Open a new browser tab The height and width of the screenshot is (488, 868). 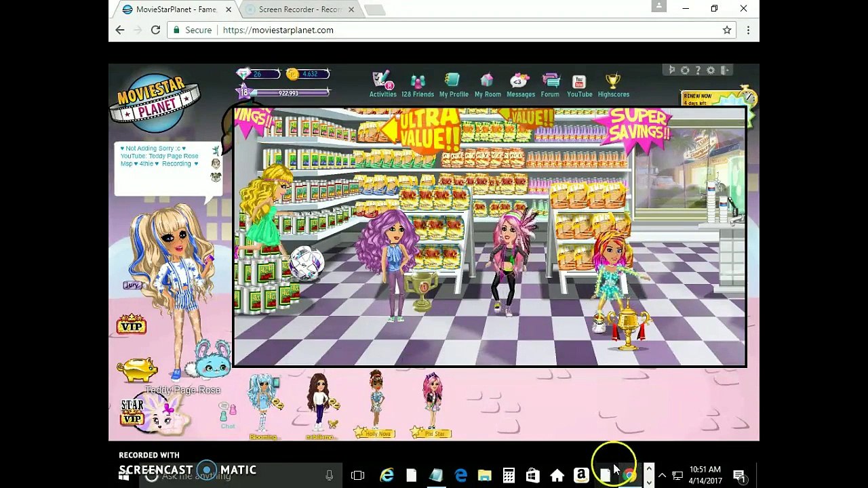pyautogui.click(x=374, y=9)
